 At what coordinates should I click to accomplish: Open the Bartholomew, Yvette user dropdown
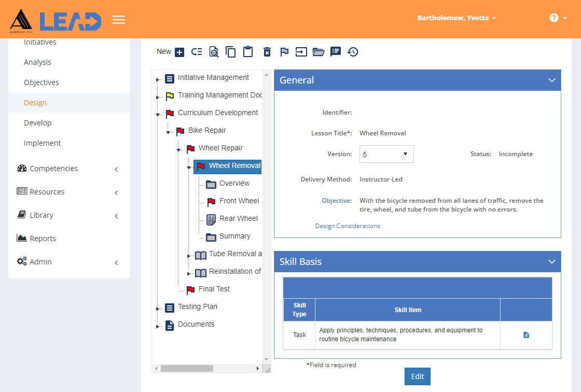(457, 18)
